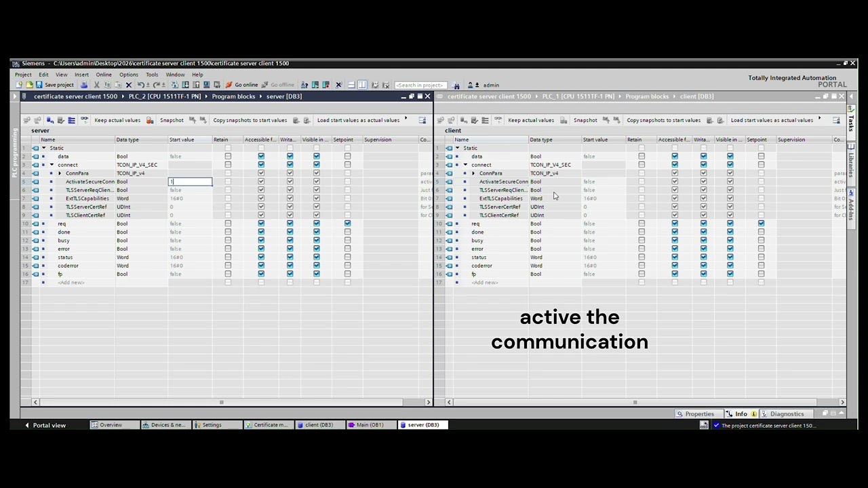Expand ConnPara in client block
The width and height of the screenshot is (868, 488).
473,173
